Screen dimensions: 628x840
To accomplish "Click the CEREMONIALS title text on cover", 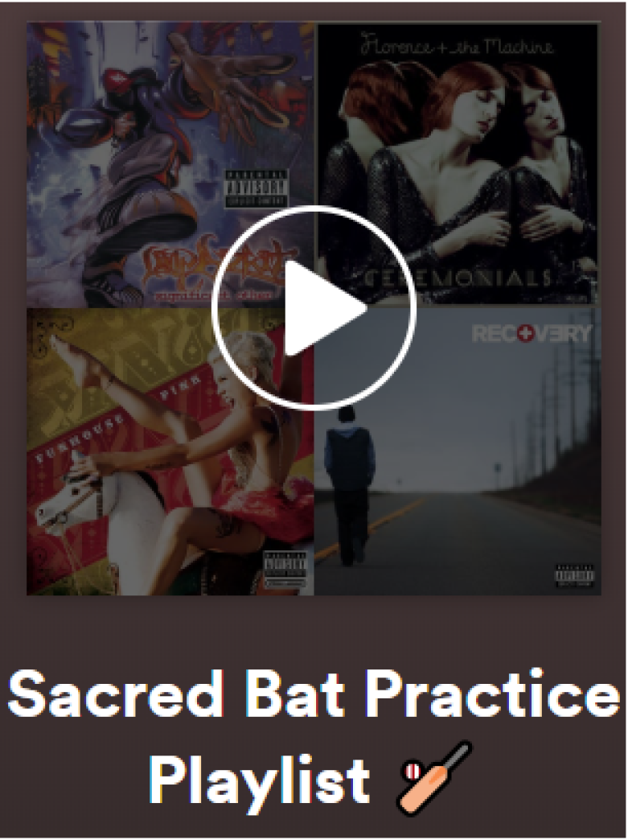I will (x=458, y=278).
